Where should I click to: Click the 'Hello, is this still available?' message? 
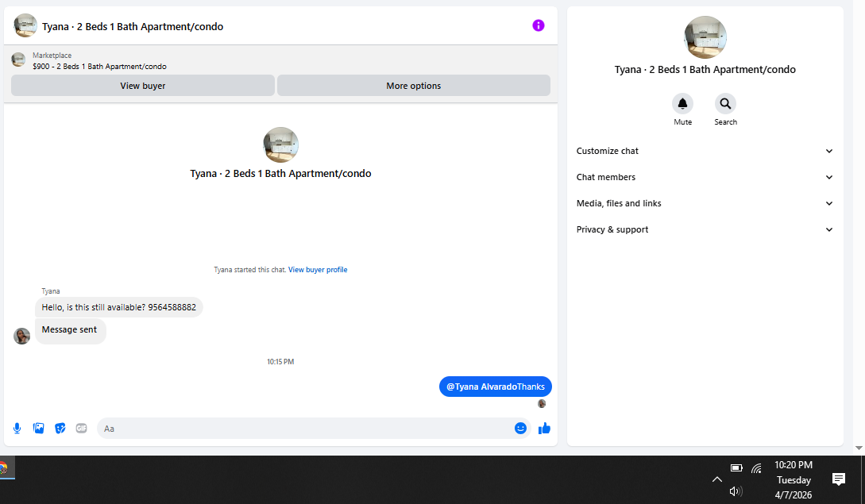pos(118,307)
